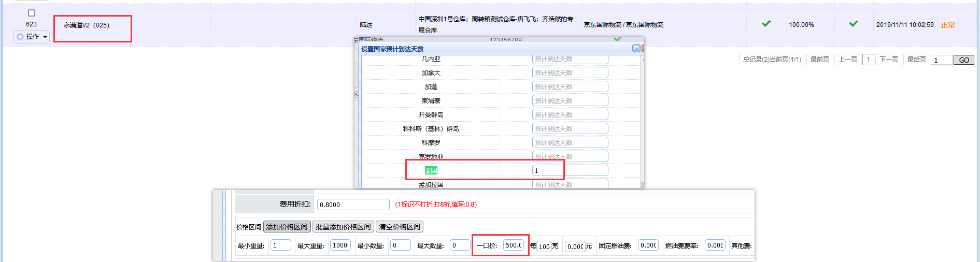Minimize the 设置国家预计到达天数 dialog
The width and height of the screenshot is (980, 262).
pyautogui.click(x=636, y=48)
